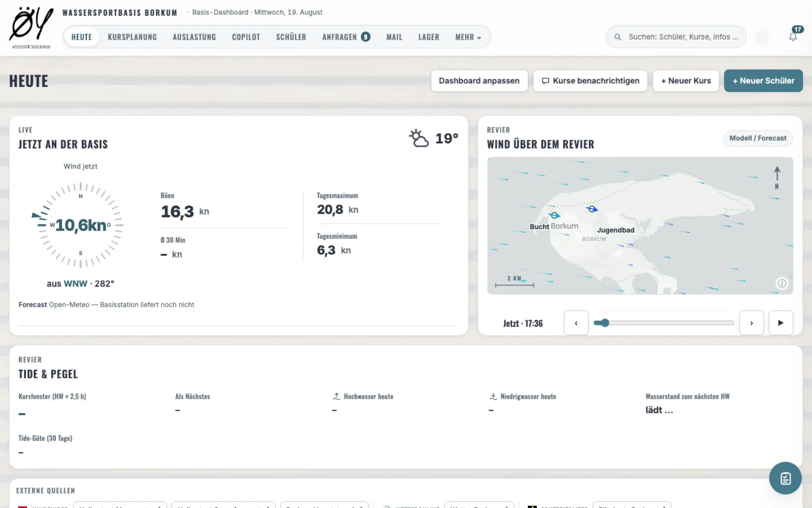Click the Niedrigwasser heute icon
Image resolution: width=812 pixels, height=508 pixels.
point(493,396)
